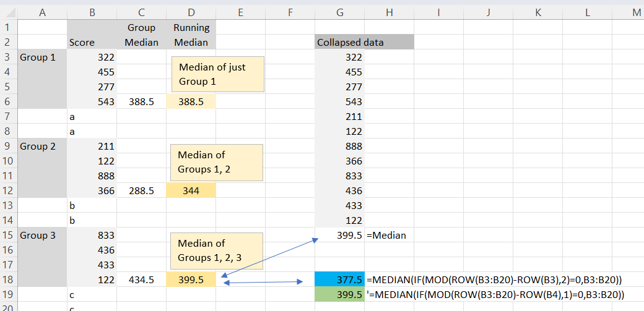The width and height of the screenshot is (644, 311).
Task: Click the Group Median header cell
Action: [x=141, y=35]
